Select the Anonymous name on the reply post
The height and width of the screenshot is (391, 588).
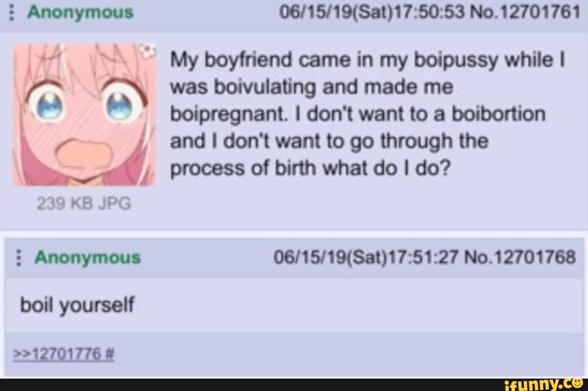87,257
